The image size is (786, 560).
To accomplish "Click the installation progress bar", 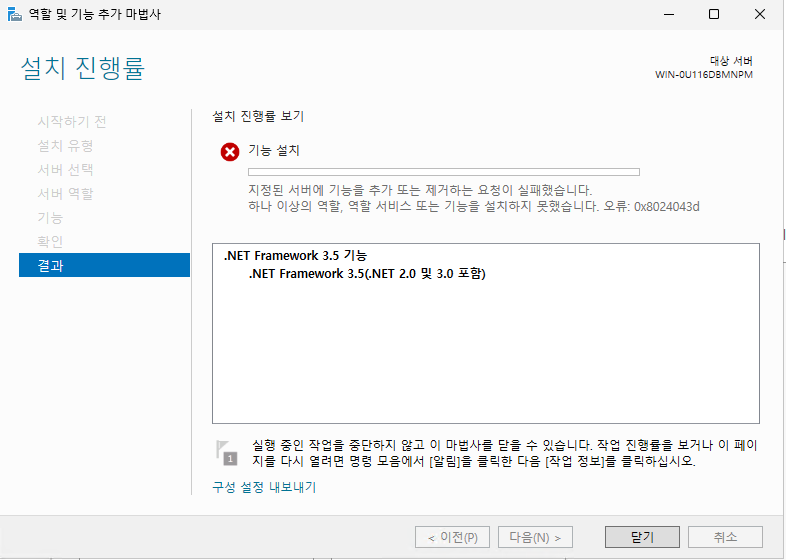I will coord(444,172).
